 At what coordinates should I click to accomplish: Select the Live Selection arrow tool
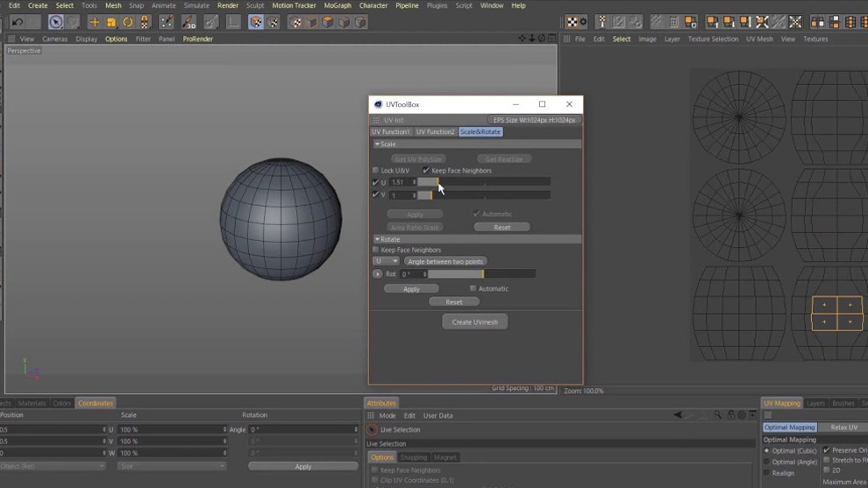click(x=55, y=22)
